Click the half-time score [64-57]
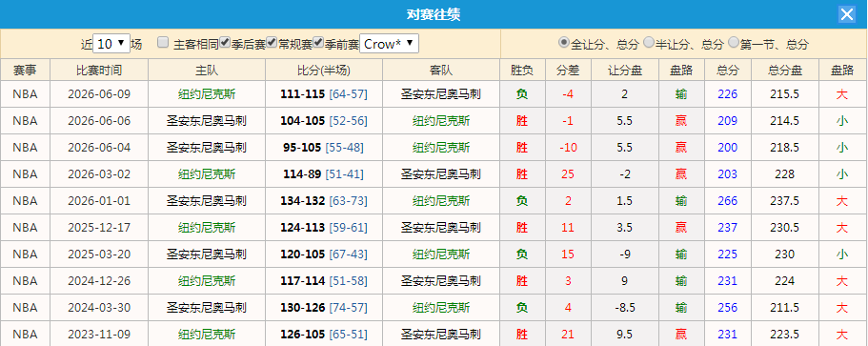The height and width of the screenshot is (346, 868). pyautogui.click(x=348, y=94)
